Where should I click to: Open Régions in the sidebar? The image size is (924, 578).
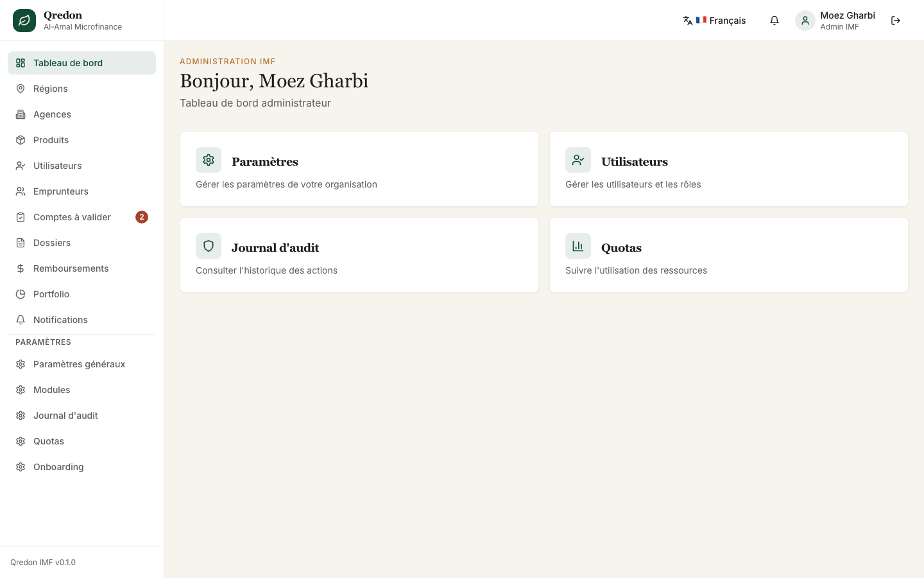[81, 89]
